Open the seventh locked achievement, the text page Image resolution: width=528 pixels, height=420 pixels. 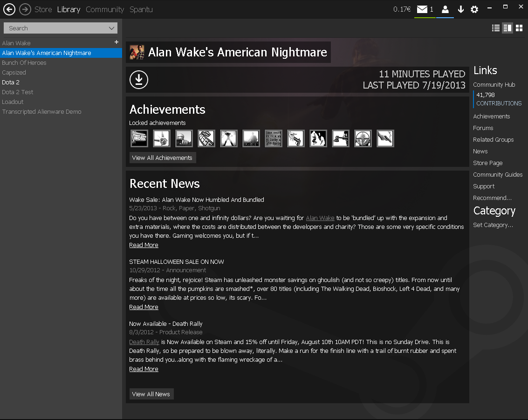tap(274, 138)
